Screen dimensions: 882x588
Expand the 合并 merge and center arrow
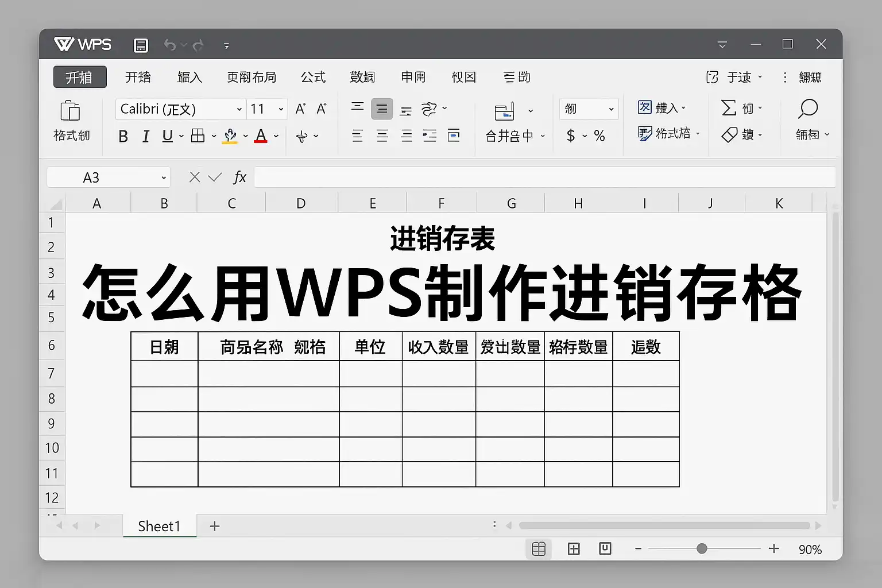543,137
